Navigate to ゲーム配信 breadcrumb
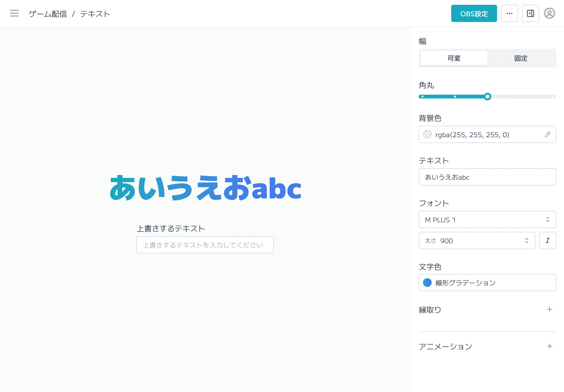 pyautogui.click(x=47, y=14)
